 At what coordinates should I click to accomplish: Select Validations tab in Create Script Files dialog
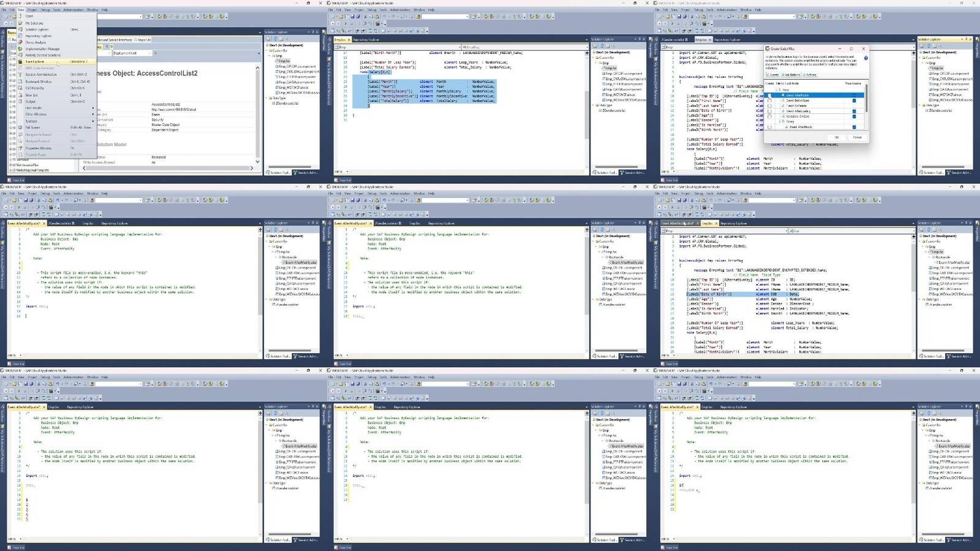click(791, 75)
